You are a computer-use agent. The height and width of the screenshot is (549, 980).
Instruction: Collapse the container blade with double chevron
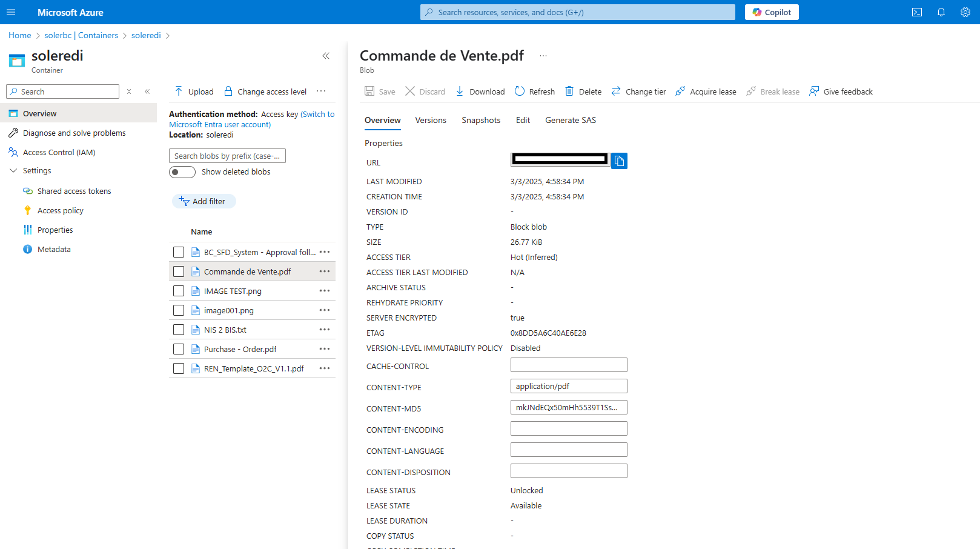coord(326,56)
